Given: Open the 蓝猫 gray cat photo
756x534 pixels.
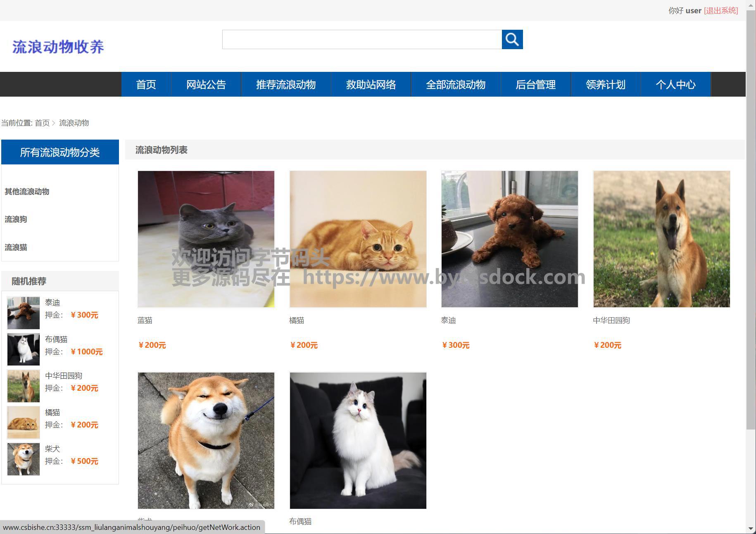Looking at the screenshot, I should 206,239.
